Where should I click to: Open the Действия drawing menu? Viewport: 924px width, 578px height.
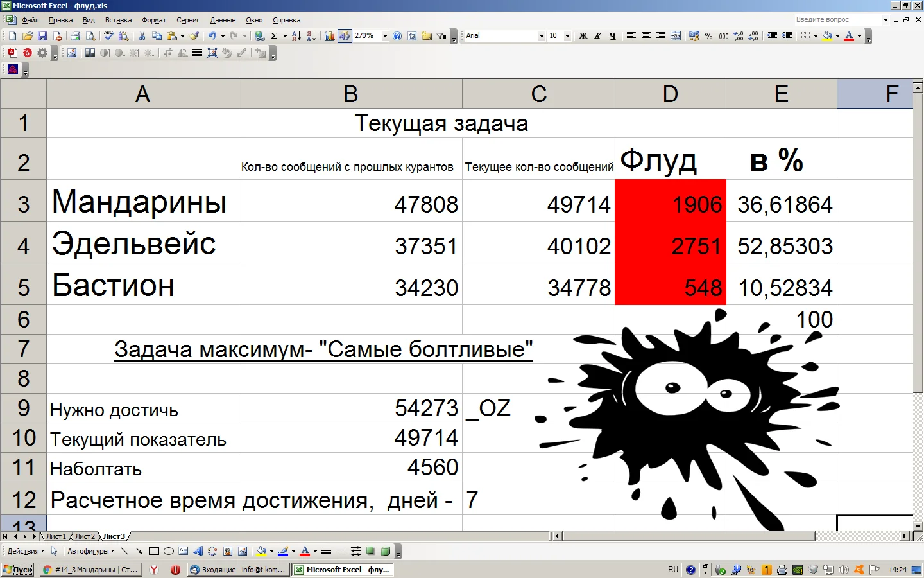point(26,551)
